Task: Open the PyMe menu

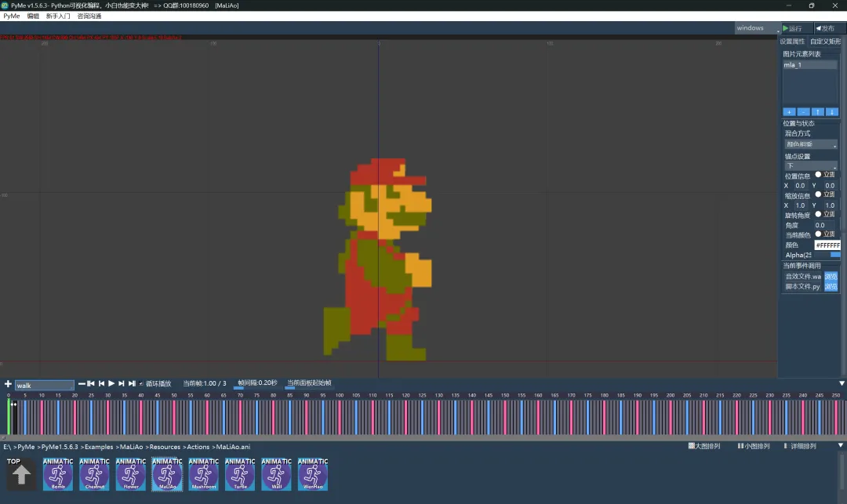Action: 11,16
